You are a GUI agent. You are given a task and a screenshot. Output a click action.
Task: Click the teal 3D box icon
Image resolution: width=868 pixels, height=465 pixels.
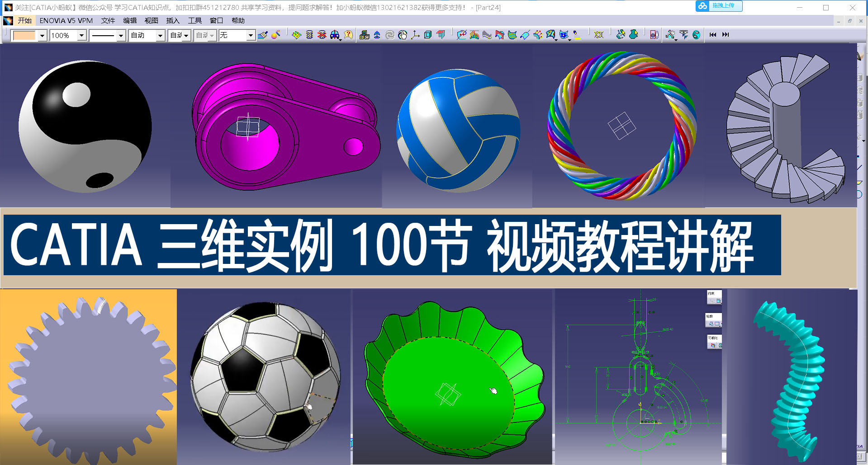(428, 35)
